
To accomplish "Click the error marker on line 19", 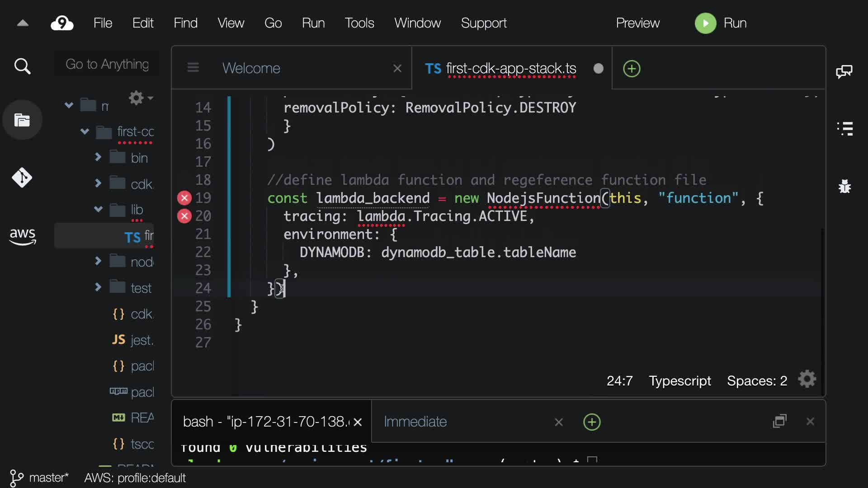I will coord(184,198).
